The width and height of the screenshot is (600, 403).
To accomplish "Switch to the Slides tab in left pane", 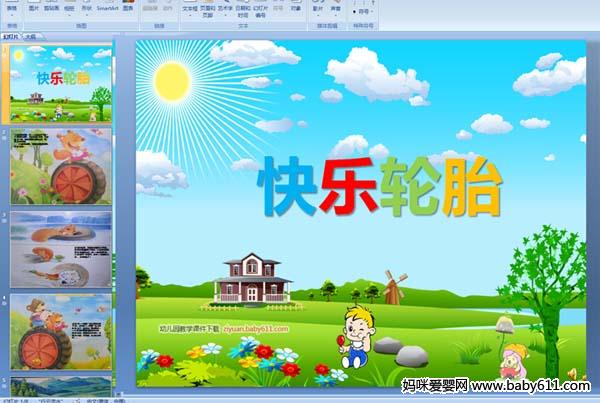I will 11,35.
